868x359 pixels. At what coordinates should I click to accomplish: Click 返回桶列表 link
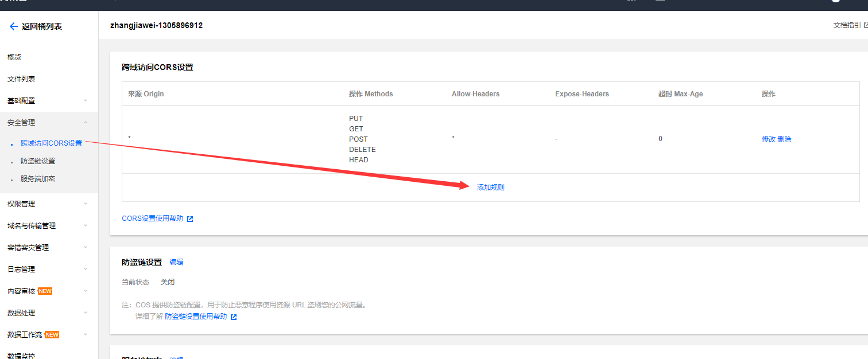(x=41, y=26)
